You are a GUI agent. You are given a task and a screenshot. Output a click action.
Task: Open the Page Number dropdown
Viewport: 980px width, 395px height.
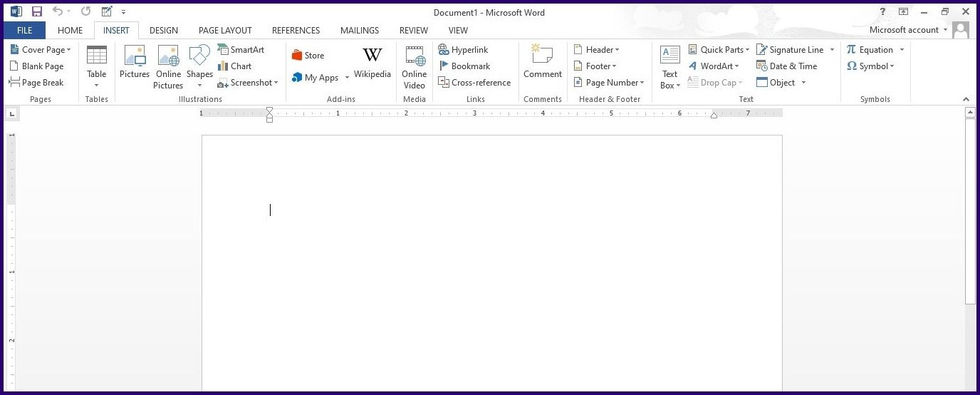click(x=609, y=83)
